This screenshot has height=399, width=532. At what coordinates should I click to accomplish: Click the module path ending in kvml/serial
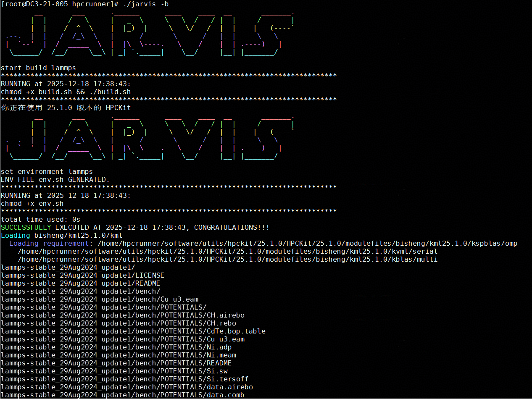tap(227, 251)
